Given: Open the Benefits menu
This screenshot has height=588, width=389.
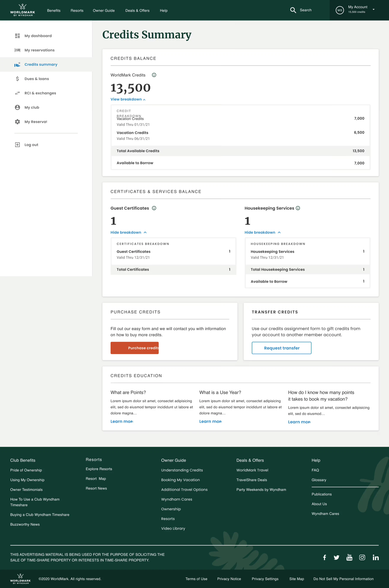Looking at the screenshot, I should (x=54, y=10).
